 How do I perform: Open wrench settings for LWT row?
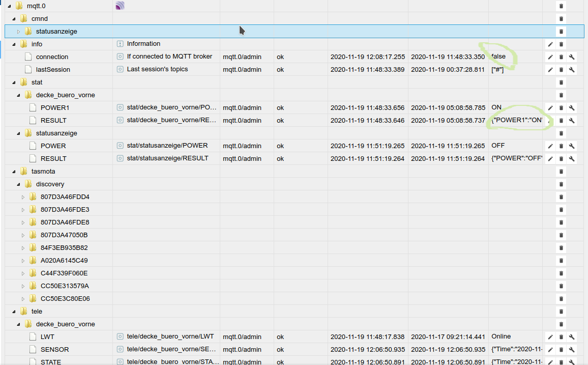click(572, 337)
